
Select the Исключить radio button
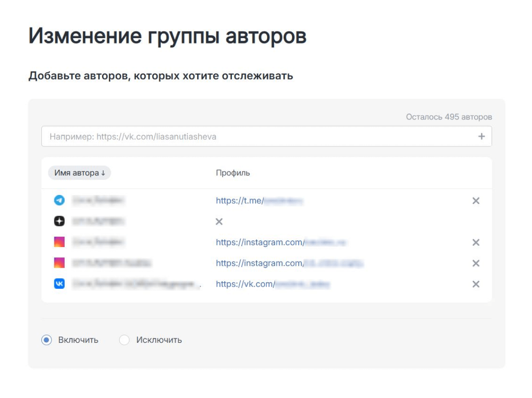point(124,340)
